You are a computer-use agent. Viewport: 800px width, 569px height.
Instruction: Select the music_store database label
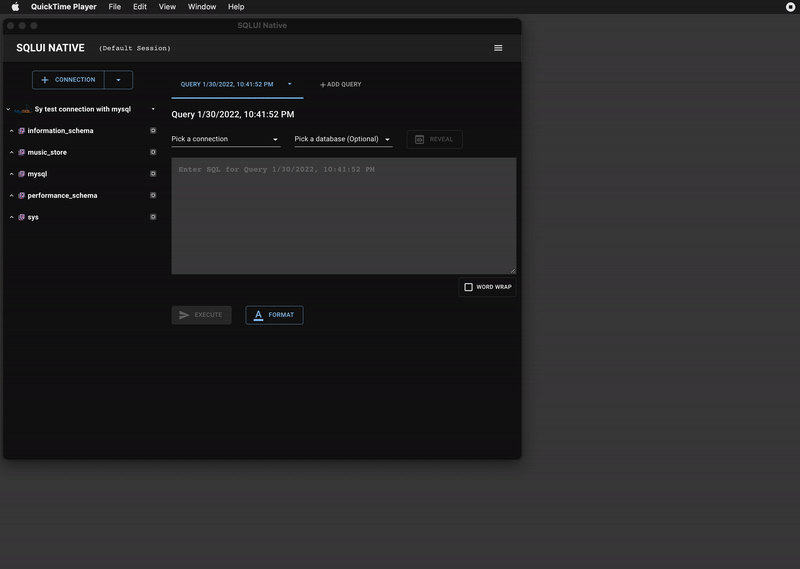click(x=47, y=153)
